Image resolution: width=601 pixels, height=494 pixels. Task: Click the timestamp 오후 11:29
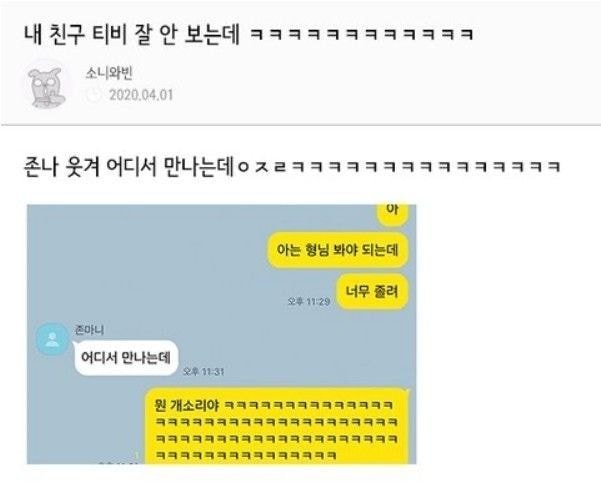pyautogui.click(x=309, y=302)
